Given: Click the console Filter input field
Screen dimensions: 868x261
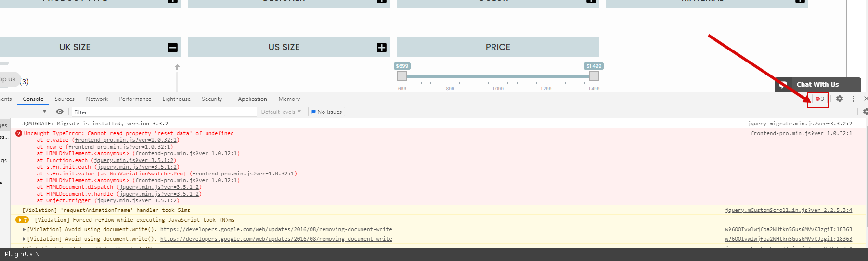Looking at the screenshot, I should click(164, 112).
